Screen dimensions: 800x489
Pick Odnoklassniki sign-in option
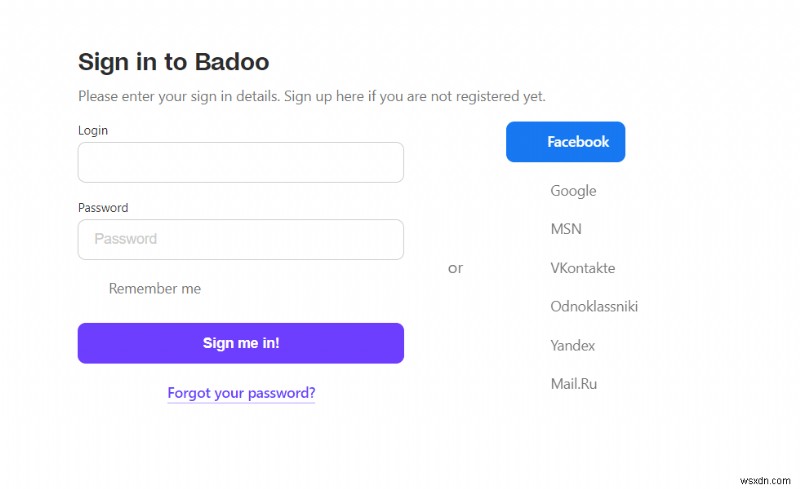tap(594, 306)
